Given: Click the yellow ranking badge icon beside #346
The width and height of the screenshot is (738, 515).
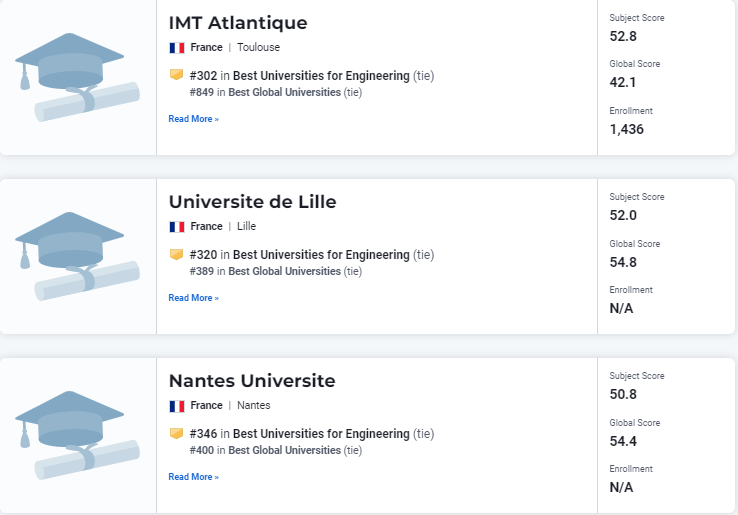Looking at the screenshot, I should pyautogui.click(x=176, y=433).
